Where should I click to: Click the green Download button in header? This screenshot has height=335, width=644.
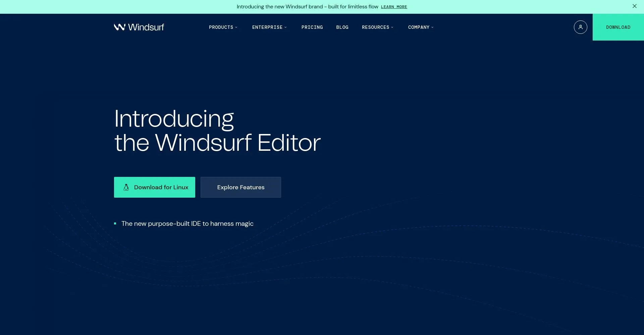point(618,27)
